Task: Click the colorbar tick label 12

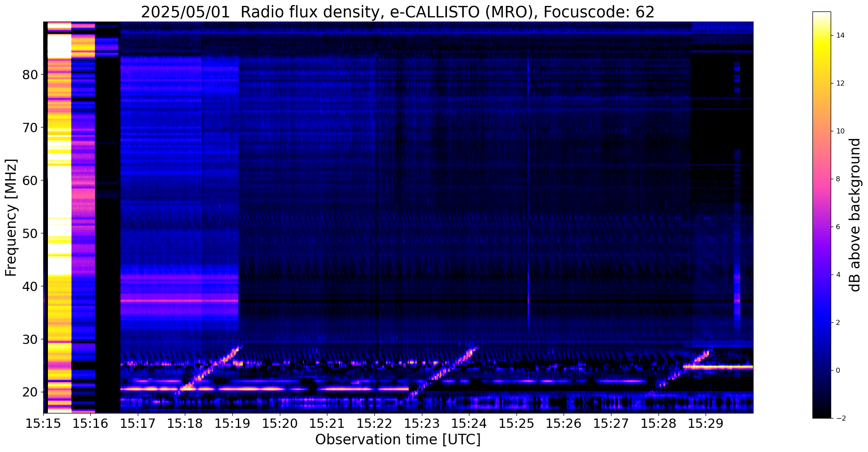Action: pyautogui.click(x=840, y=83)
